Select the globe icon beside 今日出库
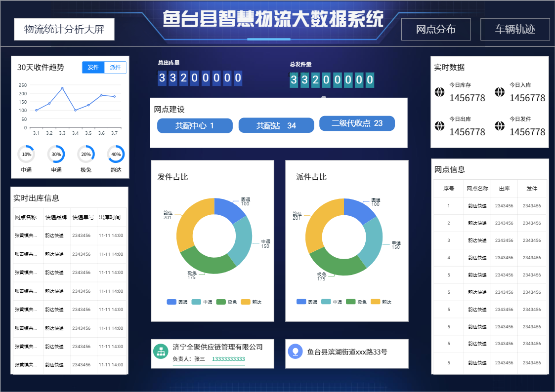This screenshot has height=392, width=555. [439, 126]
